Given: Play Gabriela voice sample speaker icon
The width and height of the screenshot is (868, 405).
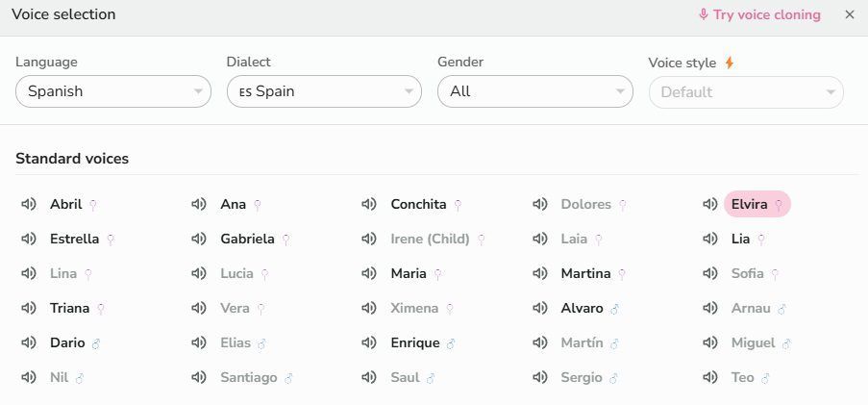Looking at the screenshot, I should coord(199,239).
